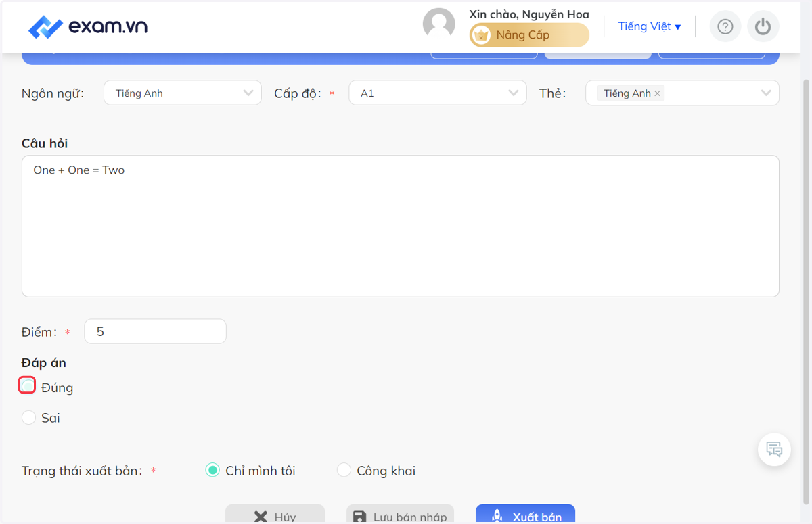The height and width of the screenshot is (524, 812).
Task: Click the power logout icon
Action: click(x=763, y=26)
